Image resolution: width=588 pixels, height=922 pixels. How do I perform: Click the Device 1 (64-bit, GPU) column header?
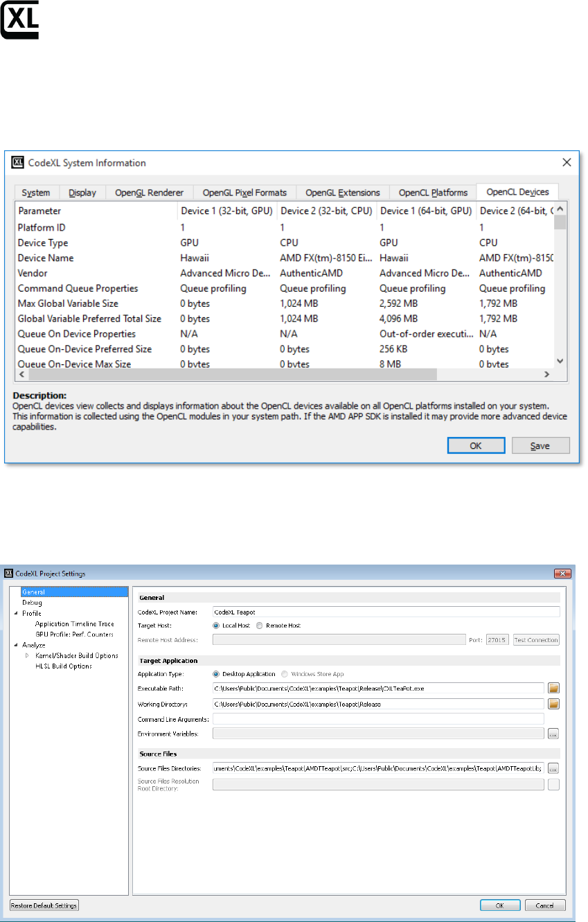point(426,211)
